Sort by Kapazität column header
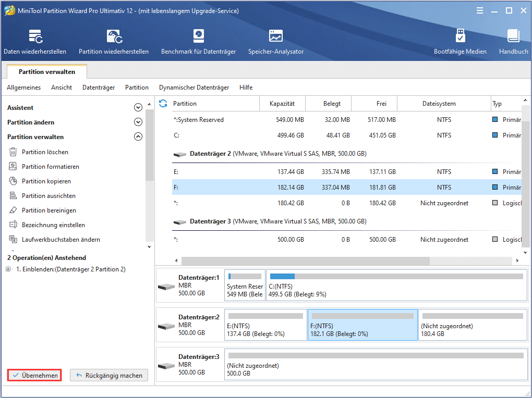The image size is (532, 398). (x=282, y=103)
